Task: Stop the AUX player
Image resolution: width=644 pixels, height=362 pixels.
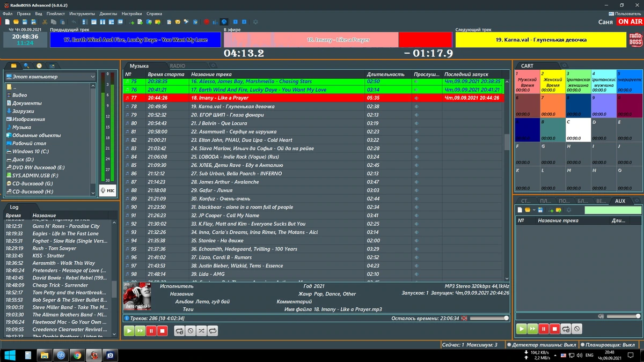Action: pyautogui.click(x=555, y=328)
